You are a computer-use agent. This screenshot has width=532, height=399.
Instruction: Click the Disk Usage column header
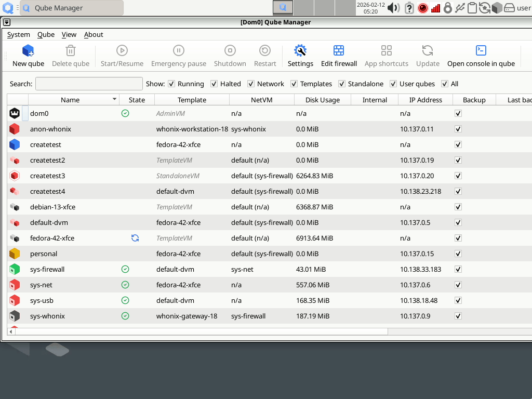(x=322, y=100)
